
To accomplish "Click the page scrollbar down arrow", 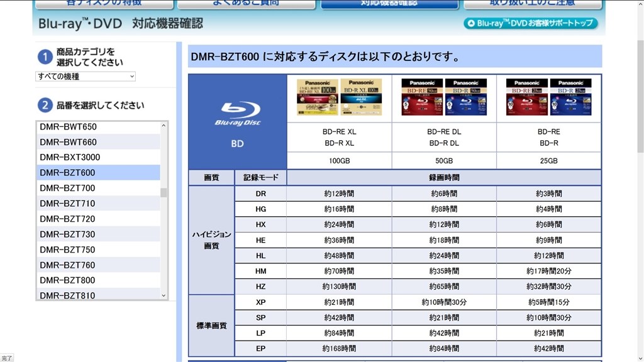I will (x=640, y=358).
